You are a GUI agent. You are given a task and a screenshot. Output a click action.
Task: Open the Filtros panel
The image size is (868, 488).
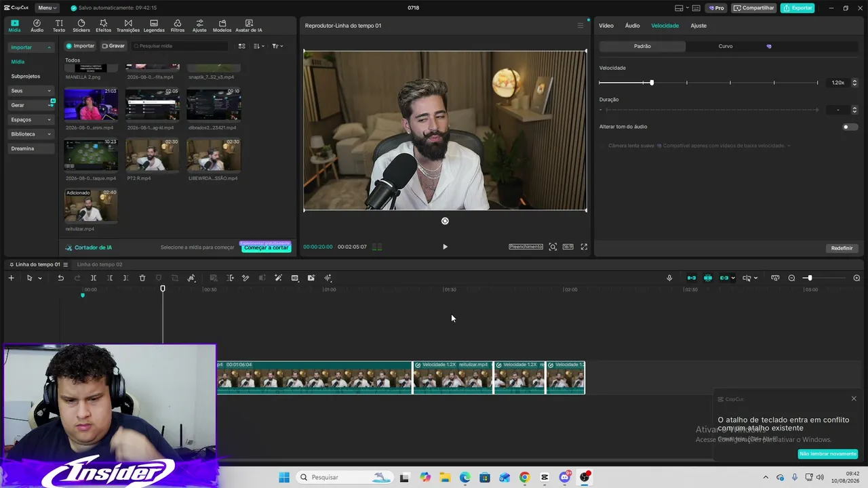pos(178,26)
